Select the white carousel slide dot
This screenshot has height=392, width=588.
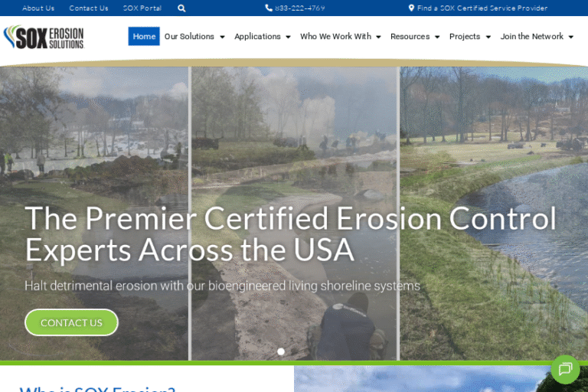(281, 351)
